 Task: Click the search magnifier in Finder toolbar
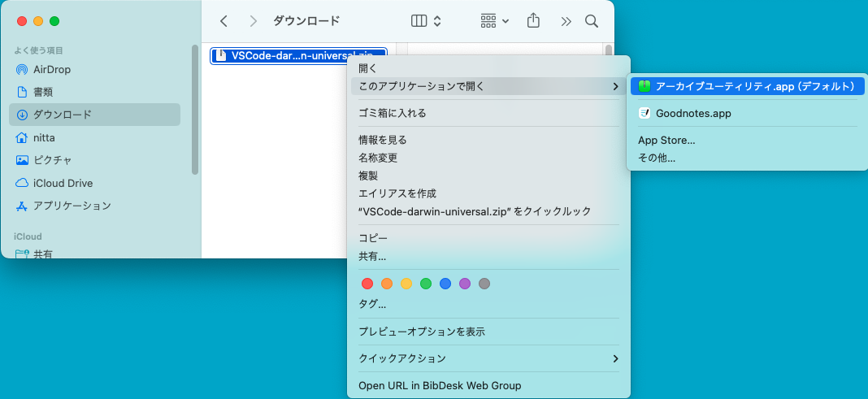(x=592, y=21)
